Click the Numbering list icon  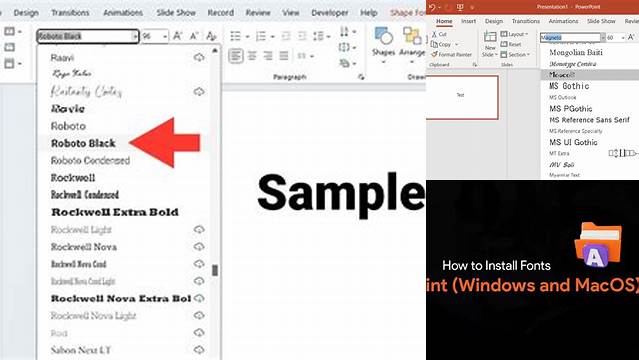(261, 36)
